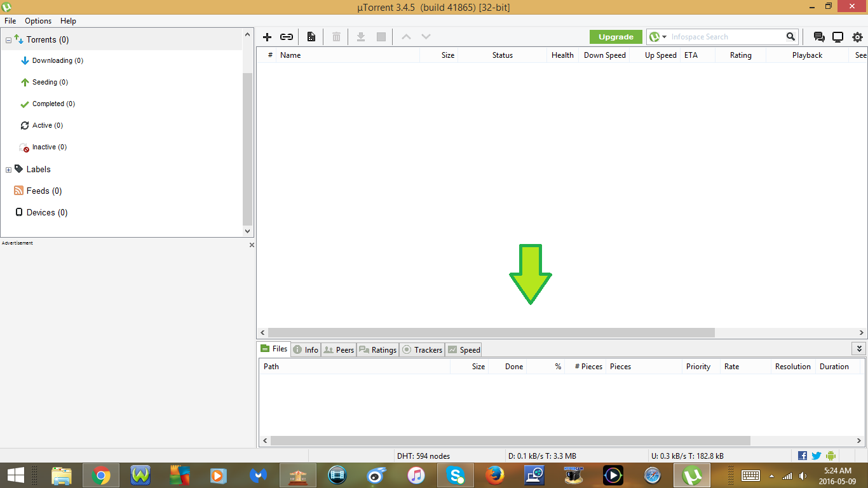Sort torrents by Rating column header
Viewport: 868px width, 488px height.
tap(741, 55)
